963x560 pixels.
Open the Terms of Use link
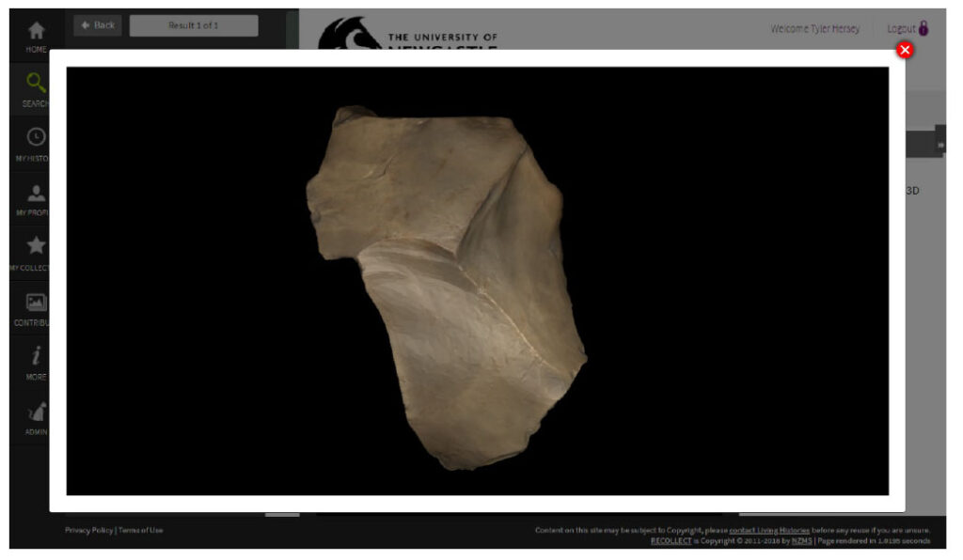click(x=140, y=530)
